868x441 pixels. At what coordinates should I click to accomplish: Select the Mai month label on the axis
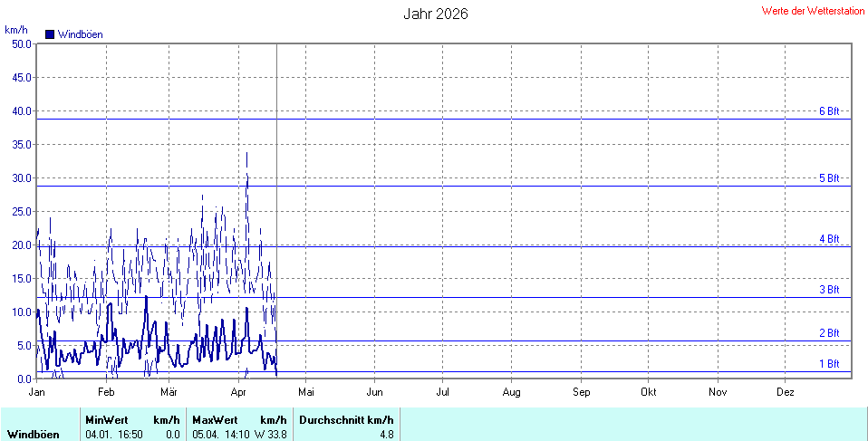pos(306,392)
